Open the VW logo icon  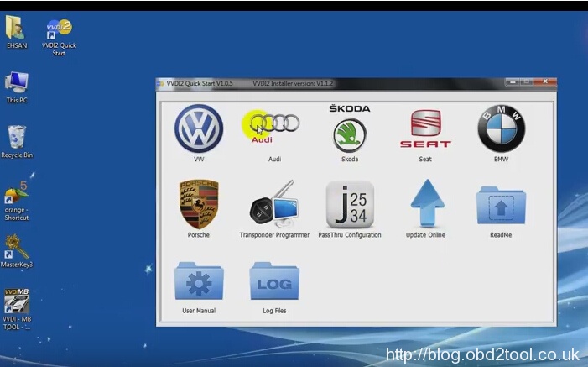(199, 128)
